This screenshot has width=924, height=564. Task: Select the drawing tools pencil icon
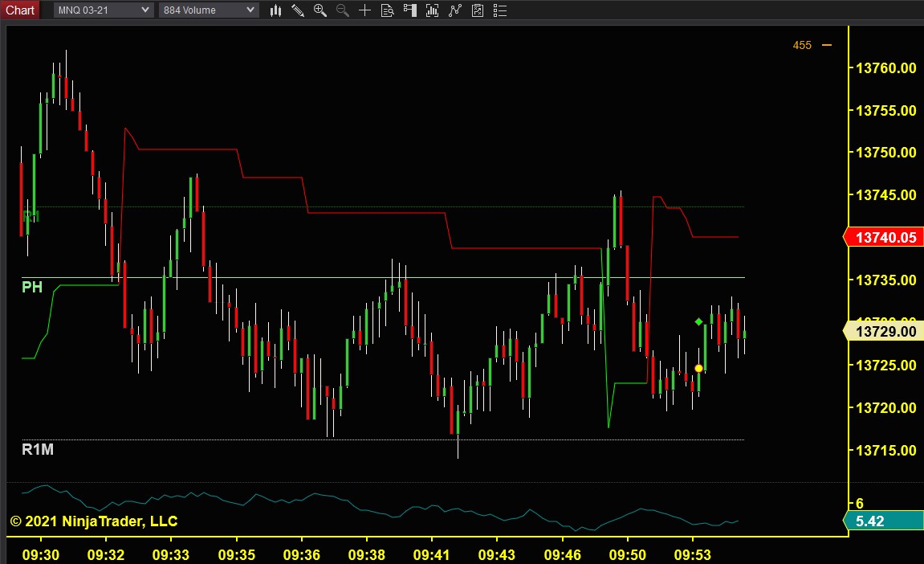[298, 10]
